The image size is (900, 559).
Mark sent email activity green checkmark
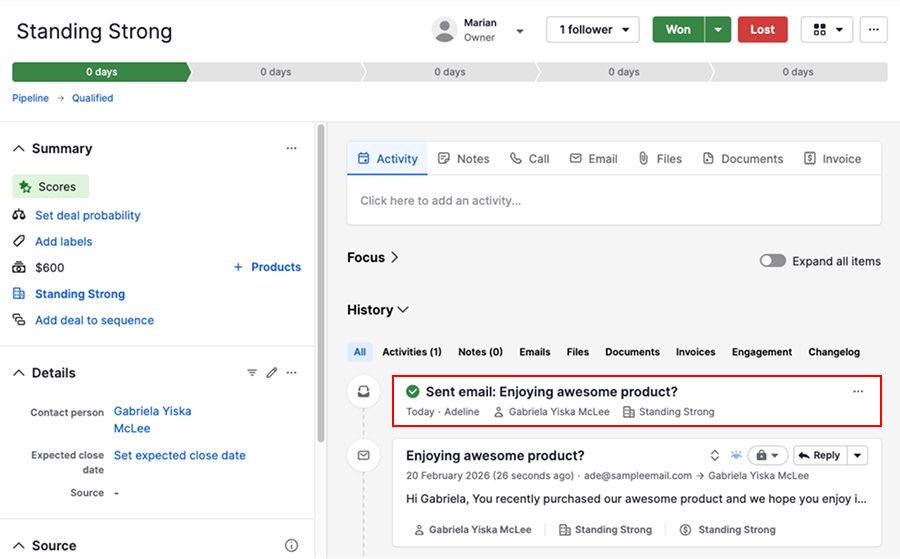(413, 392)
